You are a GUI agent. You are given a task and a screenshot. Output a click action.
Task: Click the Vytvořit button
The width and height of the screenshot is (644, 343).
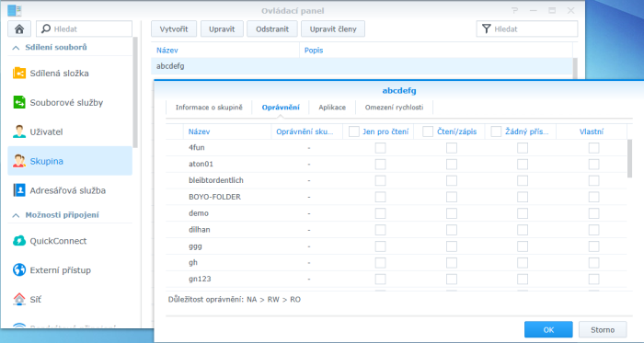174,29
